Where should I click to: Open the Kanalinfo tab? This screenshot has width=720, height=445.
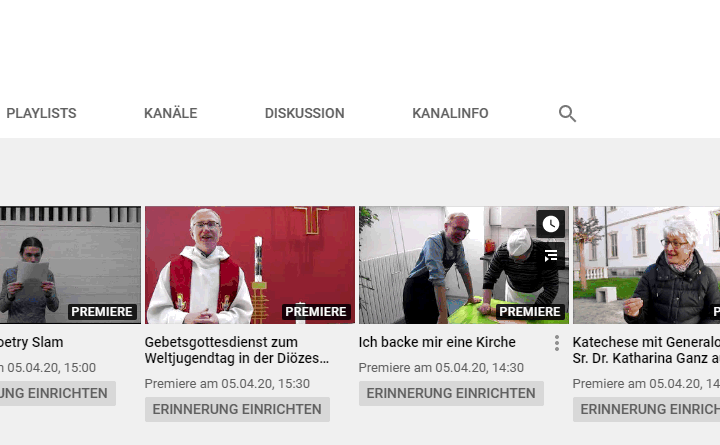(x=450, y=113)
